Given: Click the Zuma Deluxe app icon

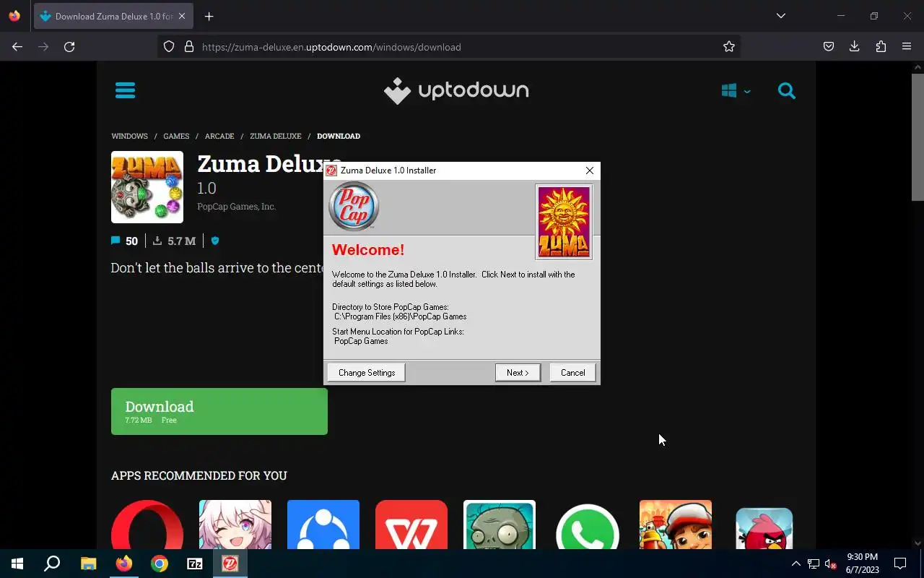Looking at the screenshot, I should click(147, 187).
